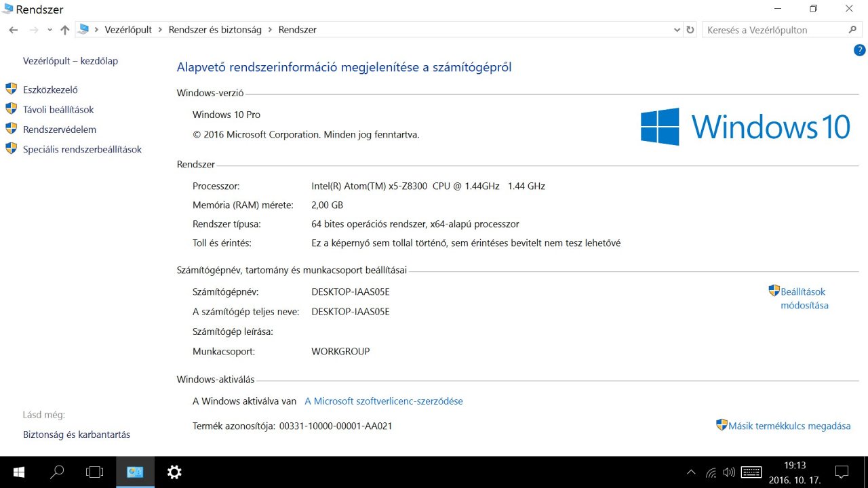Select Rendszer és biztonság breadcrumb item
This screenshot has height=488, width=868.
[215, 30]
